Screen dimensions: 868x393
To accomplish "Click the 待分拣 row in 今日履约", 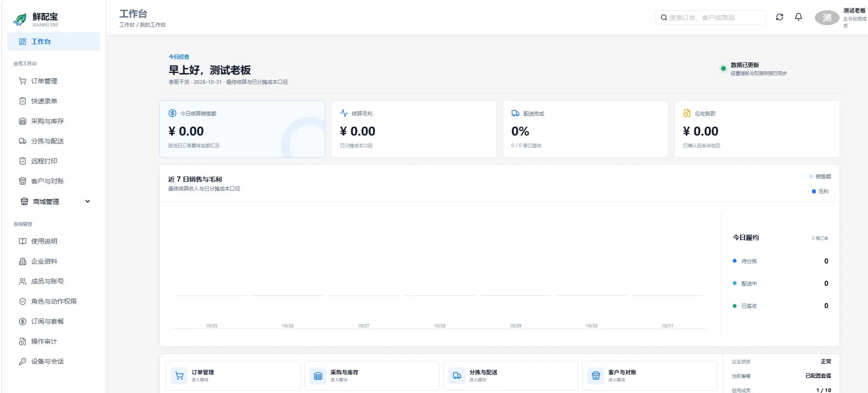I will (780, 261).
